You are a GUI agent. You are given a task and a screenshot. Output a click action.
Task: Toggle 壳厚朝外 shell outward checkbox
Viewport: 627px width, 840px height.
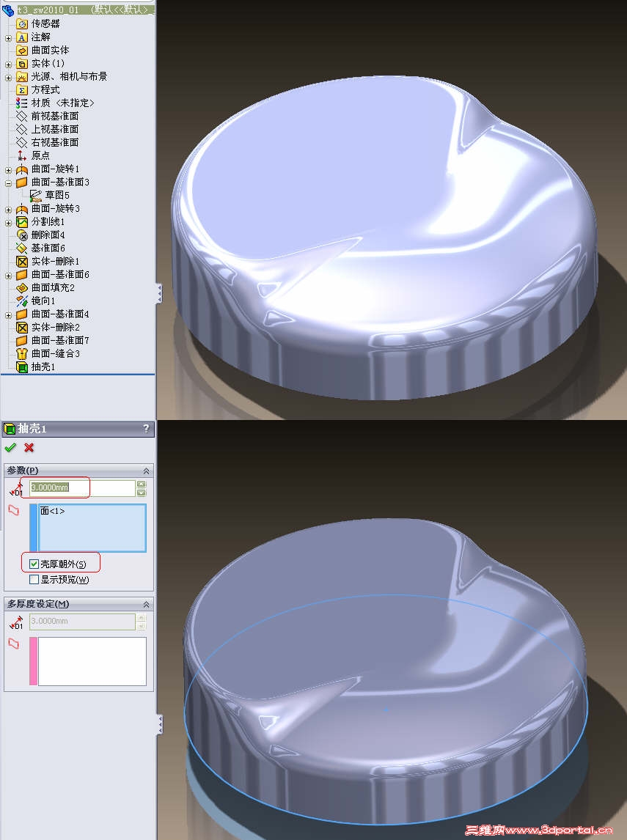(x=34, y=564)
